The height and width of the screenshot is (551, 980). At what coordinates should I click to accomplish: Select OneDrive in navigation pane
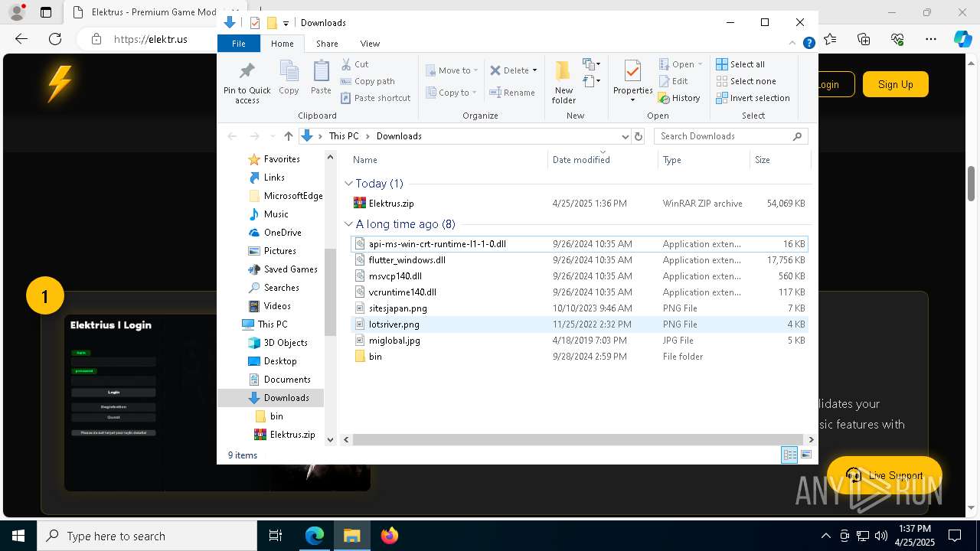(282, 233)
